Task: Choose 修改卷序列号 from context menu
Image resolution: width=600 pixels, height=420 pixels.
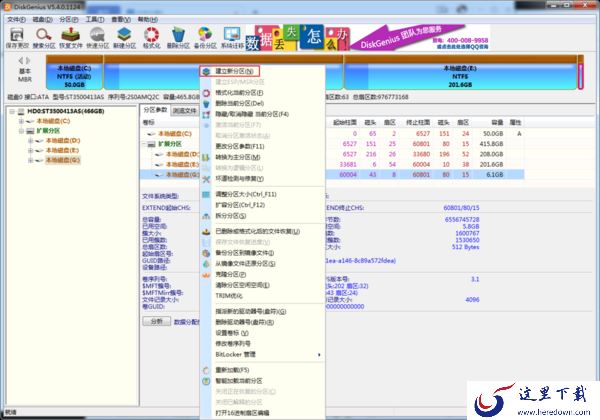Action: [233, 344]
